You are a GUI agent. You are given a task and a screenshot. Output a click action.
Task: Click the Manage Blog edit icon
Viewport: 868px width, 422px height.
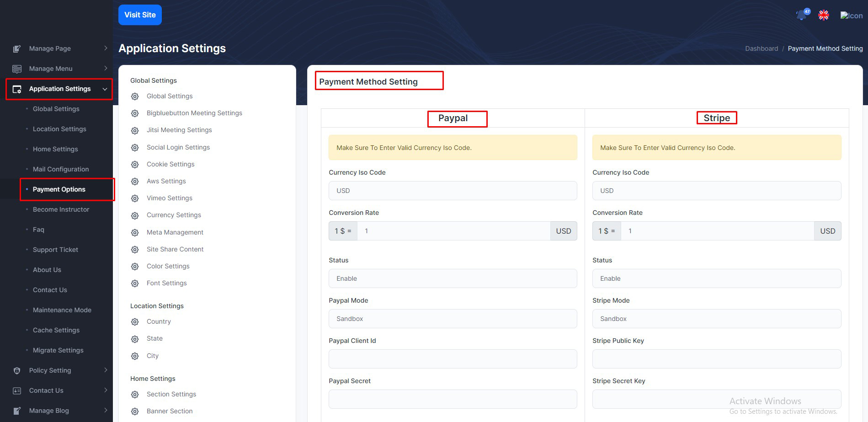click(x=17, y=411)
